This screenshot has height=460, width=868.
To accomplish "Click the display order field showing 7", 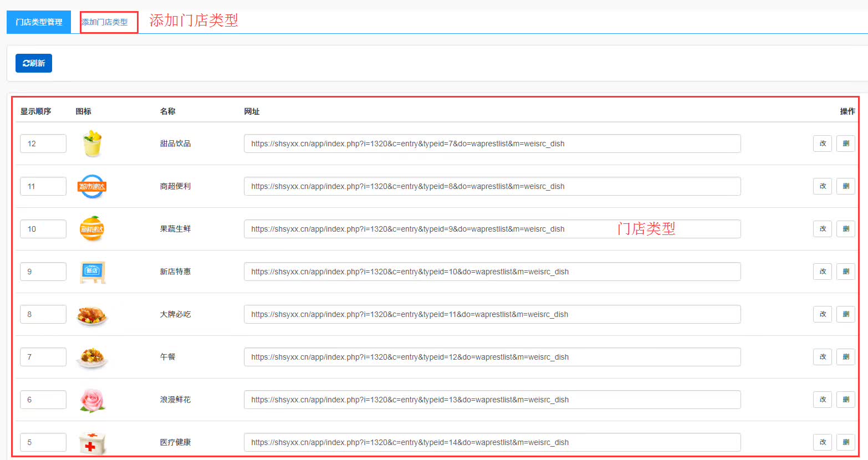I will (x=43, y=357).
